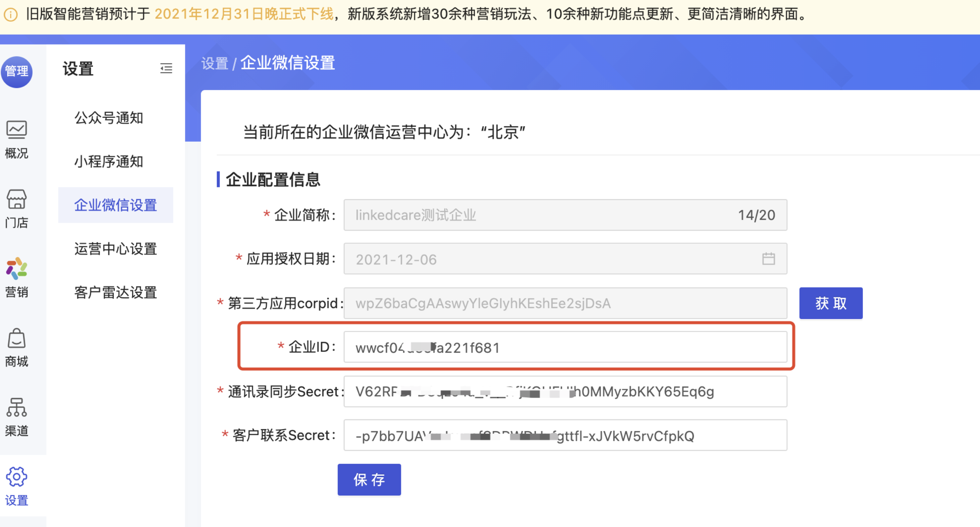Screen dimensions: 980x527
Task: Select 企业微信设置 menu item
Action: click(x=116, y=205)
